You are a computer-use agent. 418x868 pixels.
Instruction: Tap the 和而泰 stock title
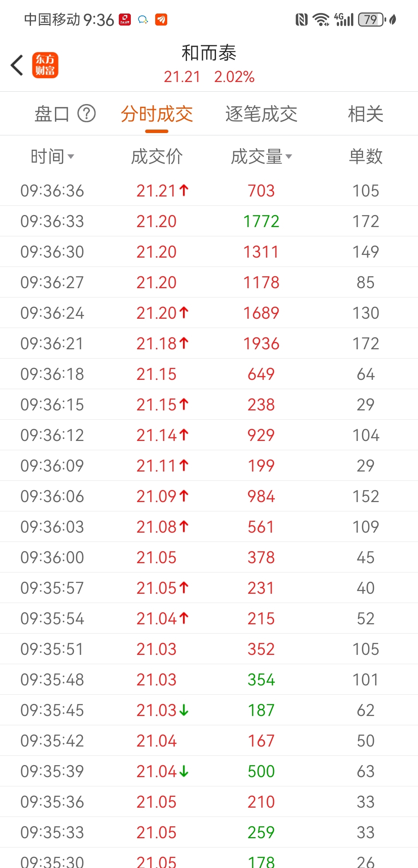(x=209, y=53)
